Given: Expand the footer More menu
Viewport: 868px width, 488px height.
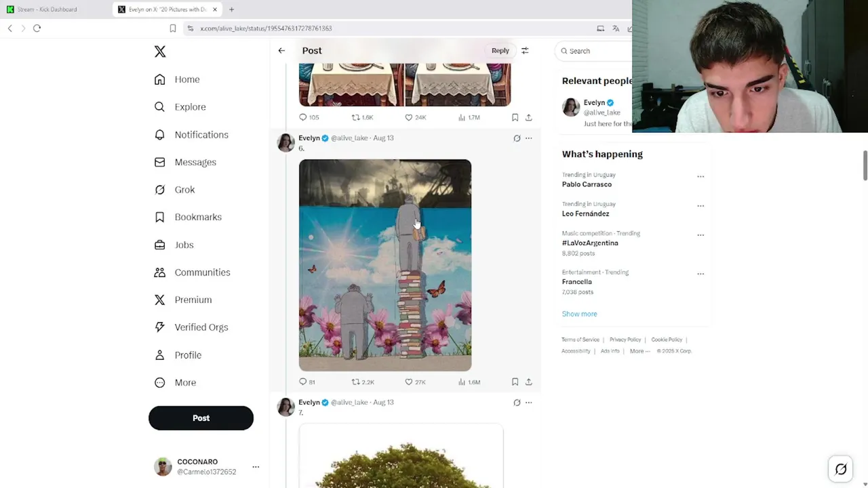Looking at the screenshot, I should click(639, 351).
